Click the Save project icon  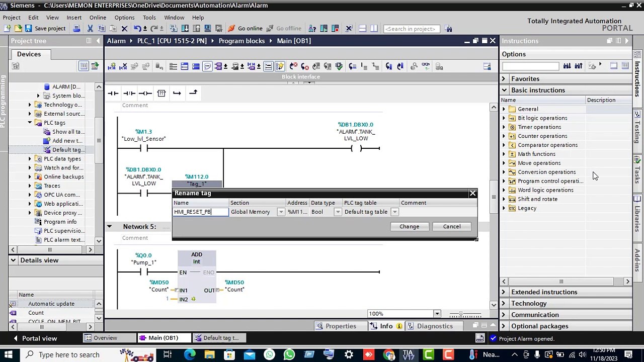pyautogui.click(x=28, y=29)
